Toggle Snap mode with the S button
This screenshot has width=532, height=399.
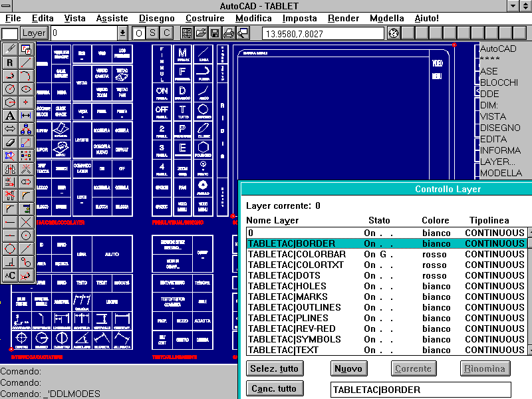pos(153,33)
